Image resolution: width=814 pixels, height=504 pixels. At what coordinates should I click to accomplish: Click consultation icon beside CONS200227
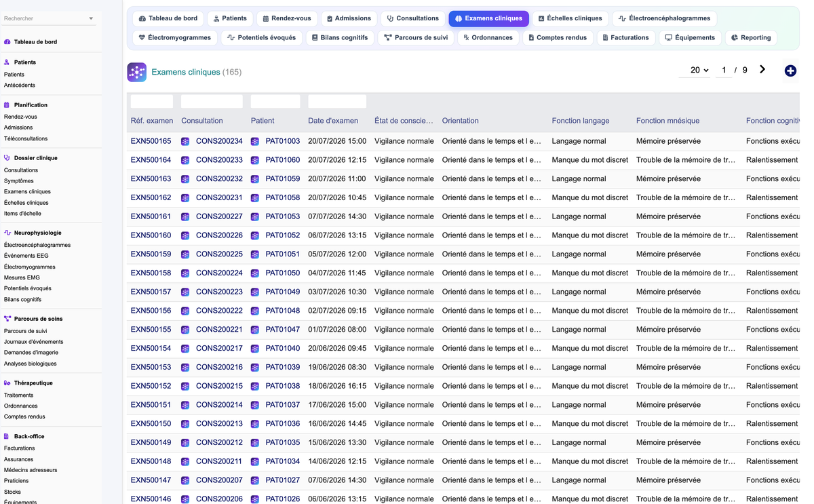click(185, 216)
